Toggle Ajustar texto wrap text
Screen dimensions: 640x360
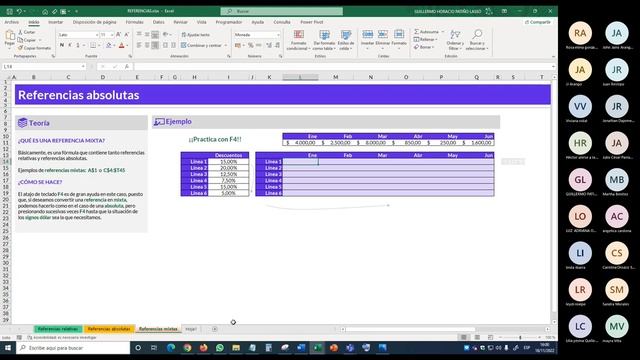(196, 35)
